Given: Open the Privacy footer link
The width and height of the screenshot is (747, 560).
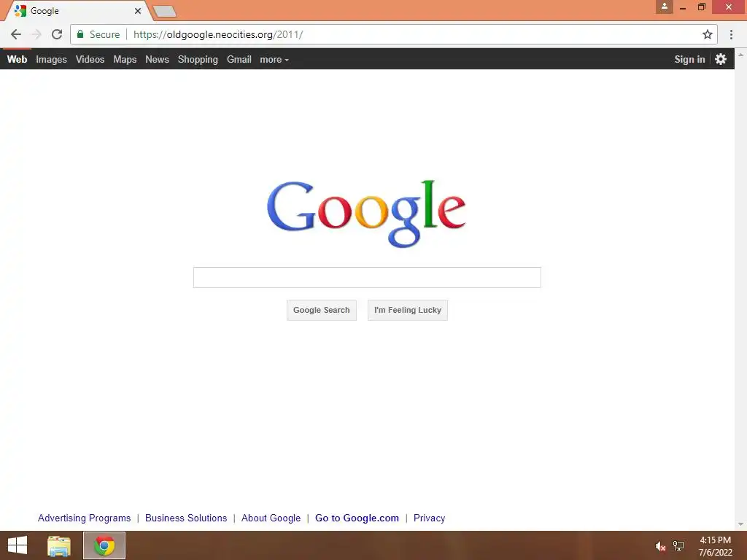Looking at the screenshot, I should click(429, 518).
